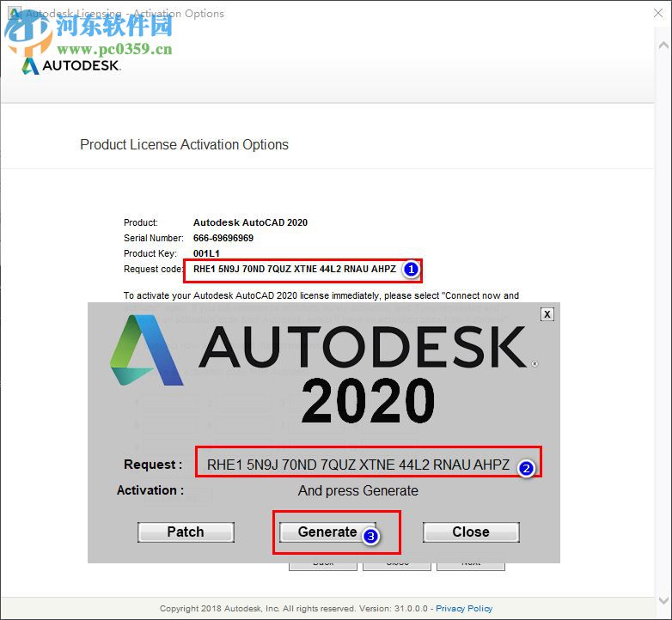Viewport: 672px width, 620px height.
Task: Click 'Product License Activation Options' heading
Action: (x=184, y=145)
